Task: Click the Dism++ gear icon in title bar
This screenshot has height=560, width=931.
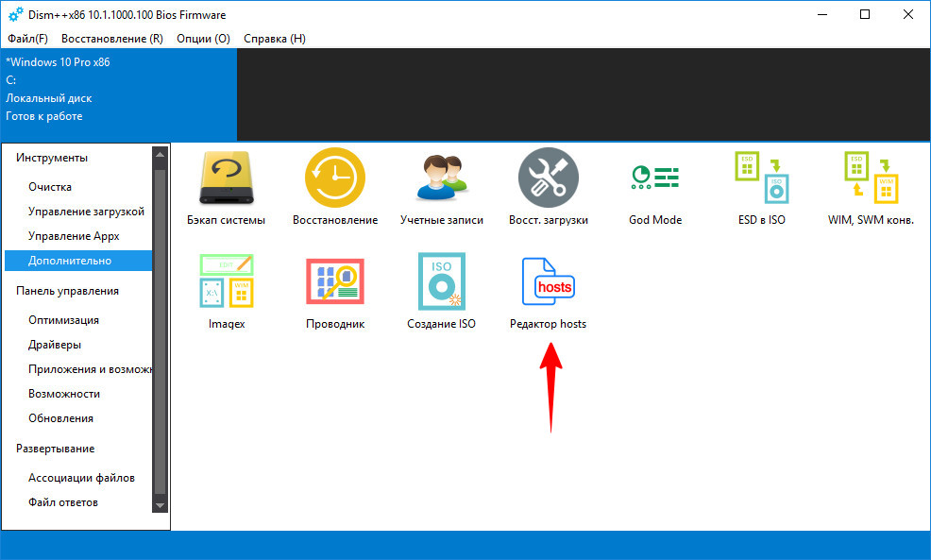Action: point(16,14)
